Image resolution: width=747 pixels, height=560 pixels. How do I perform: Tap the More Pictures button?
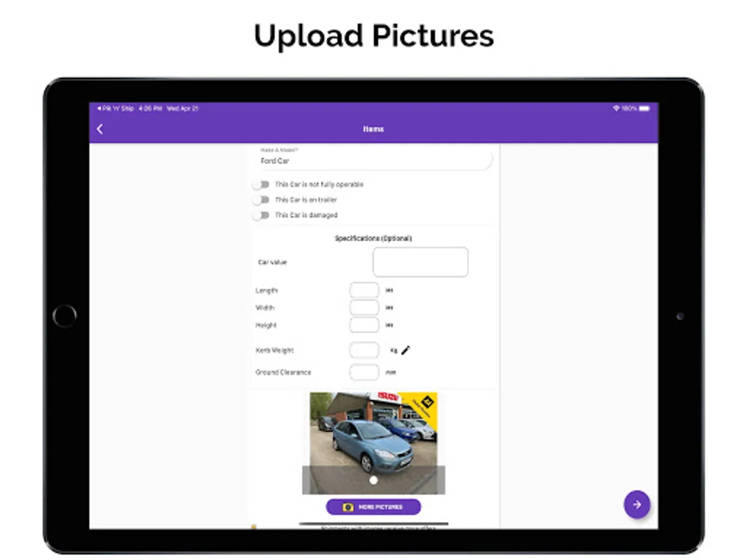click(374, 507)
